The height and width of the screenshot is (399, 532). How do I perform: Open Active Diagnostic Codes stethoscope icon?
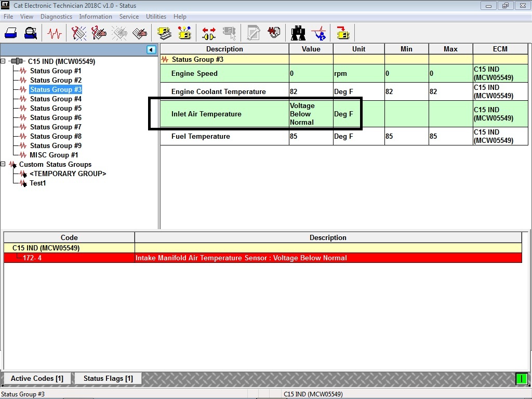click(79, 33)
